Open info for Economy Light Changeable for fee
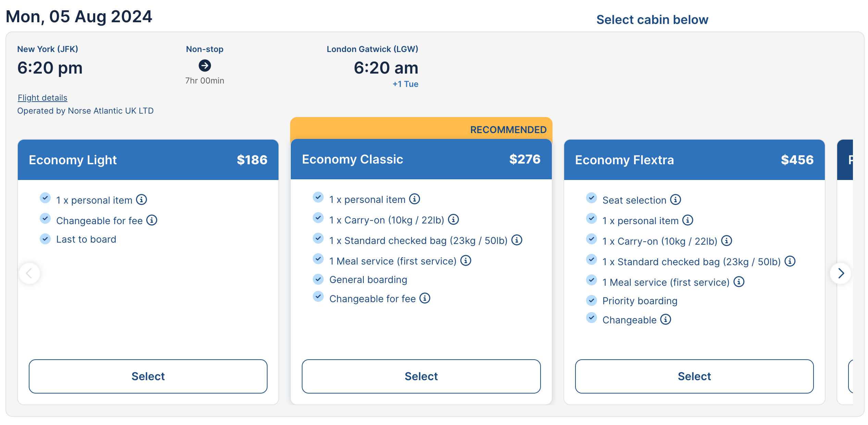The image size is (868, 425). [x=152, y=220]
